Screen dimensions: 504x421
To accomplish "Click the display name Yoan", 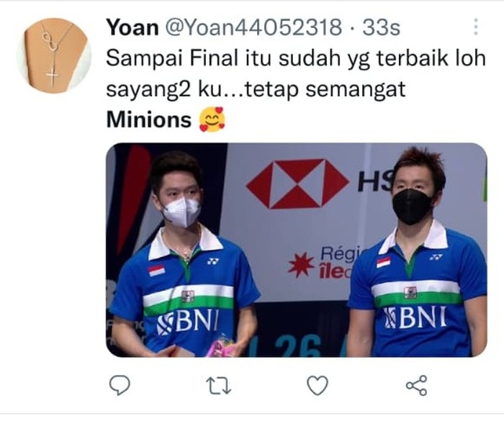I will (x=132, y=27).
